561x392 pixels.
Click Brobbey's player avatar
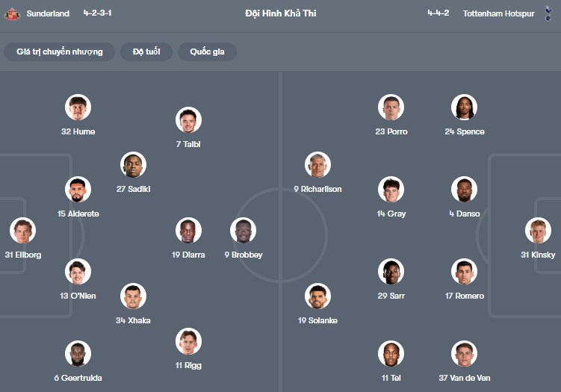click(x=243, y=231)
